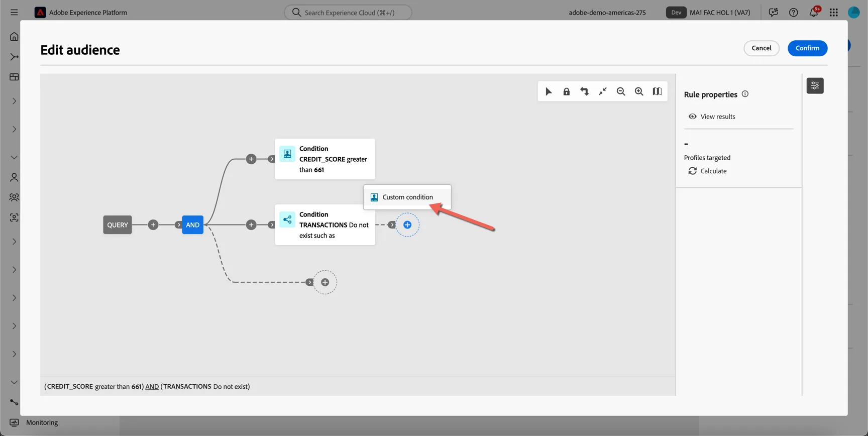Click the Adobe Experience Platform logo
Image resolution: width=868 pixels, height=436 pixels.
[x=40, y=13]
